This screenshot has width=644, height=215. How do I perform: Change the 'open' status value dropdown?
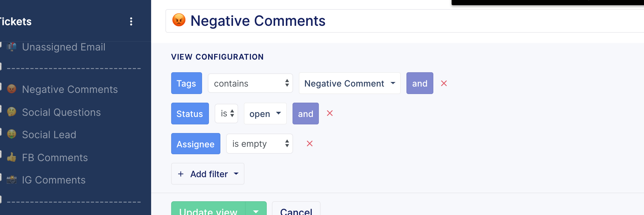point(265,114)
